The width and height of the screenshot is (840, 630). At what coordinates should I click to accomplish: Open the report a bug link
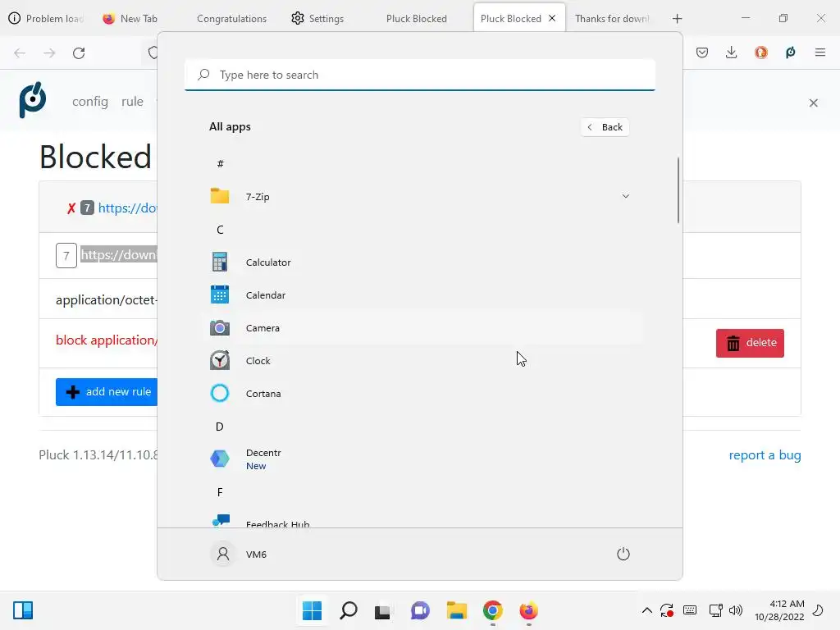pyautogui.click(x=765, y=454)
